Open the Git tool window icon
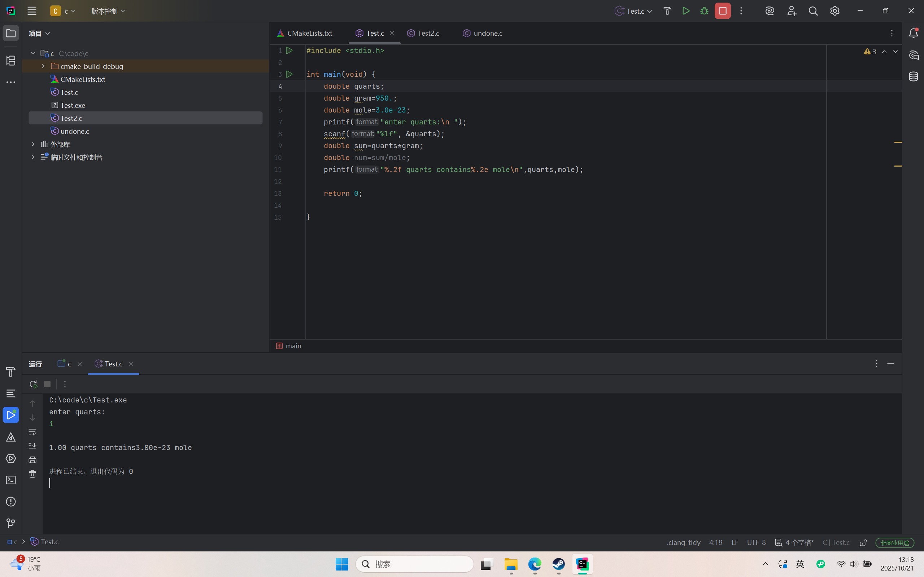Image resolution: width=924 pixels, height=577 pixels. [11, 523]
